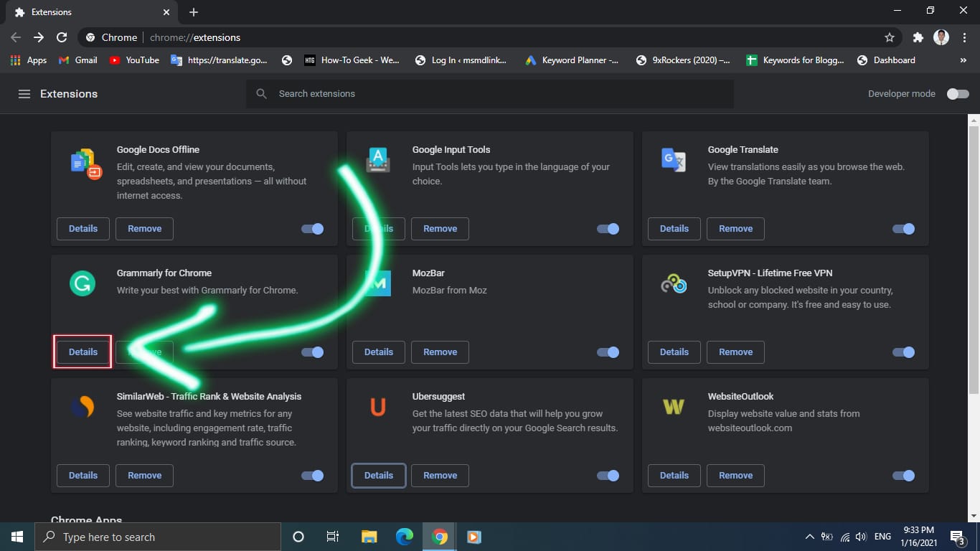Open the Google Translate bookmark in bookmarks bar

coord(219,60)
